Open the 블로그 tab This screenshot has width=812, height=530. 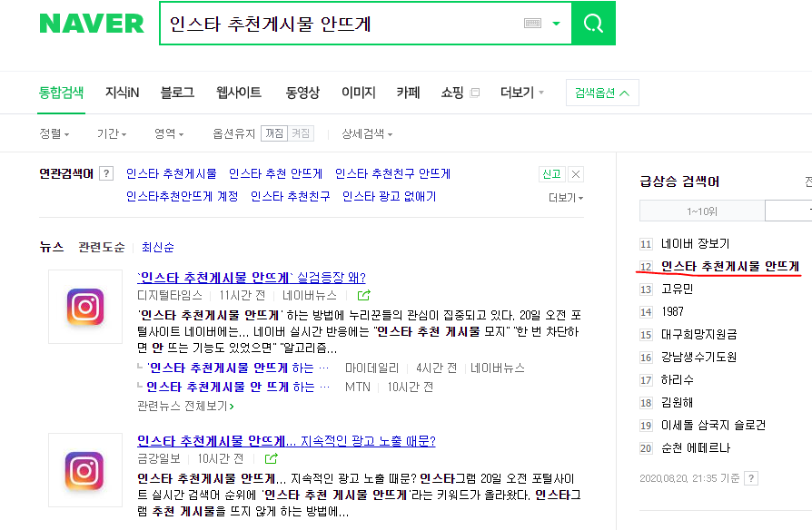coord(178,93)
